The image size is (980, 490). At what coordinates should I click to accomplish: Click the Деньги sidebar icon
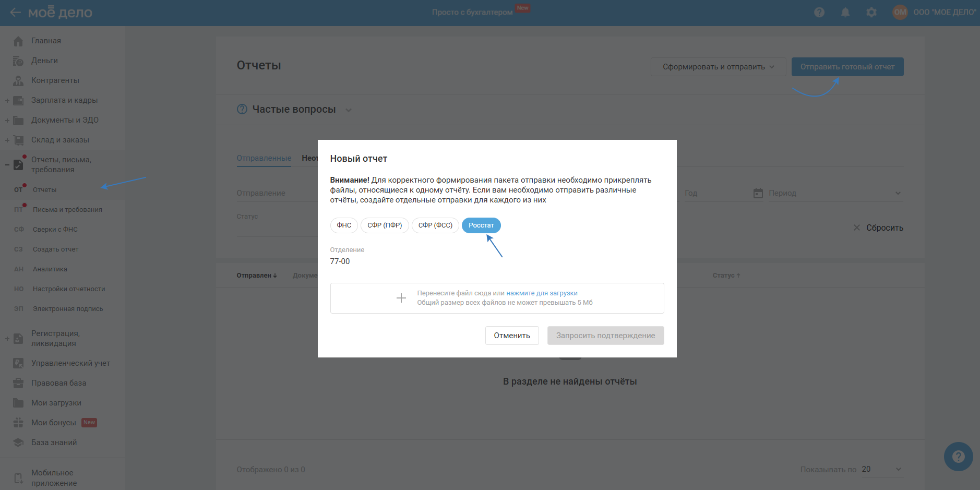(18, 61)
